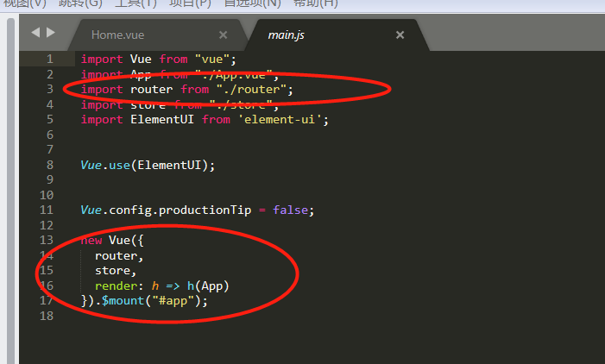Click Vue identifier in import line 1
Viewport: 605px width, 364px height.
point(141,59)
